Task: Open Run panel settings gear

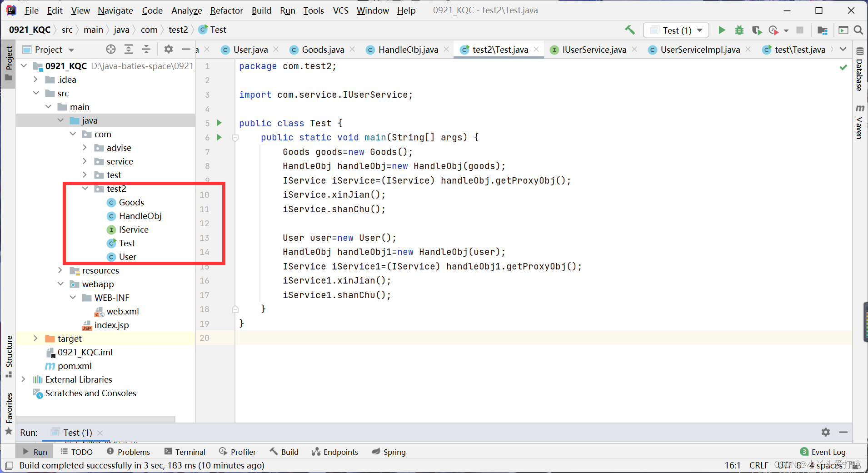Action: click(826, 432)
